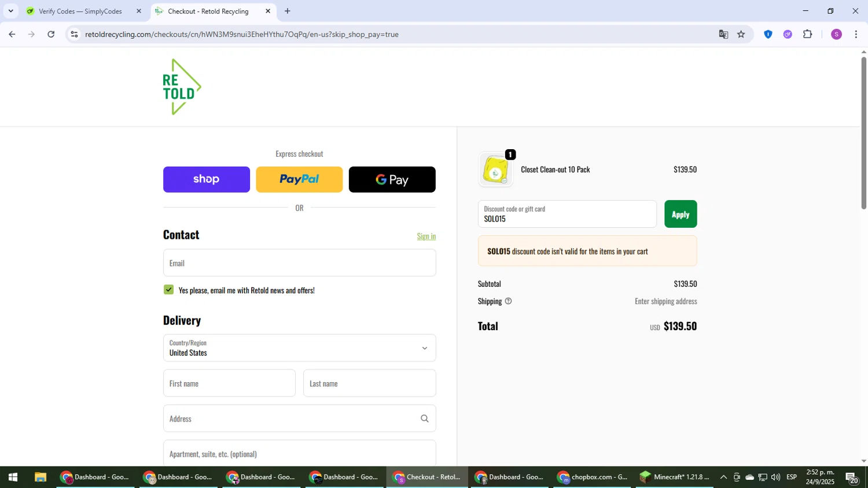The image size is (868, 488).
Task: Click the vertical page scrollbar
Action: (864, 133)
